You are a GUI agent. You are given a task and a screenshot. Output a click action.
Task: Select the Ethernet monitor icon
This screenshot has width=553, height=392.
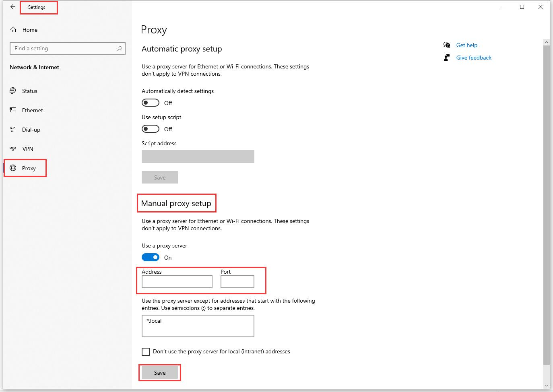point(13,110)
